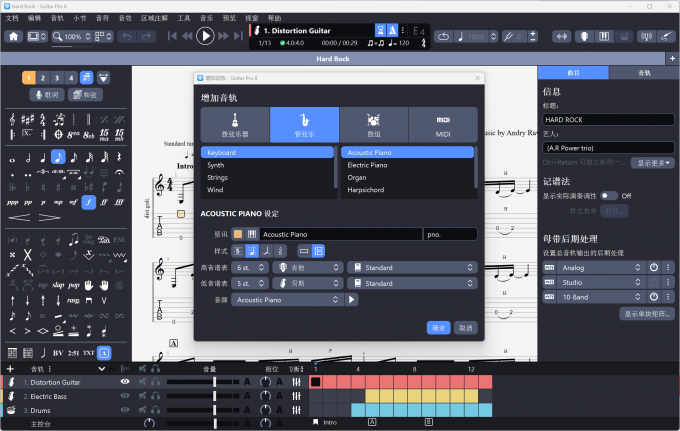Click the piano icon button next to 资讯
This screenshot has height=431, width=680.
tap(252, 234)
